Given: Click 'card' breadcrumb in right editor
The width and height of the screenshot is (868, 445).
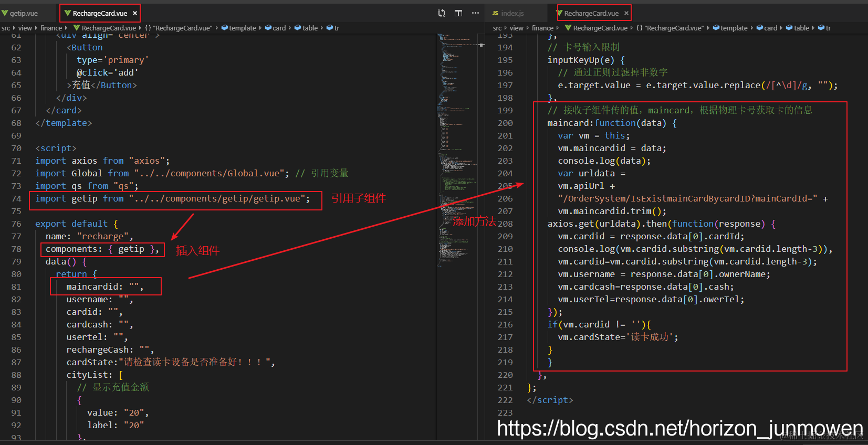Looking at the screenshot, I should pos(771,28).
